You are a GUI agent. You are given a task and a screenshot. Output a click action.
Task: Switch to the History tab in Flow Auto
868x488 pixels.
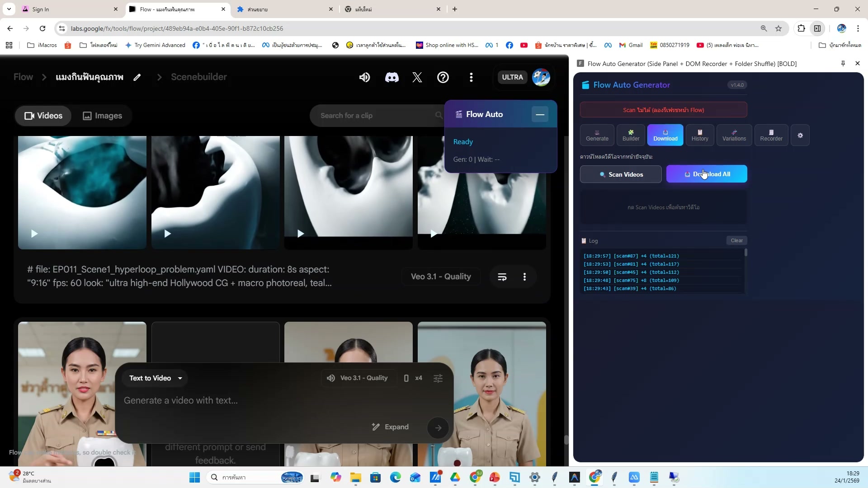click(700, 135)
